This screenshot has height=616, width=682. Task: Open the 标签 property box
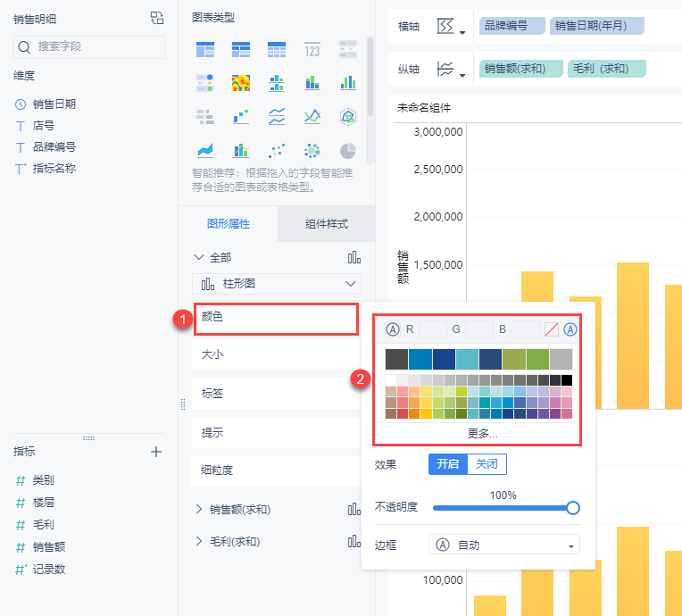point(276,394)
